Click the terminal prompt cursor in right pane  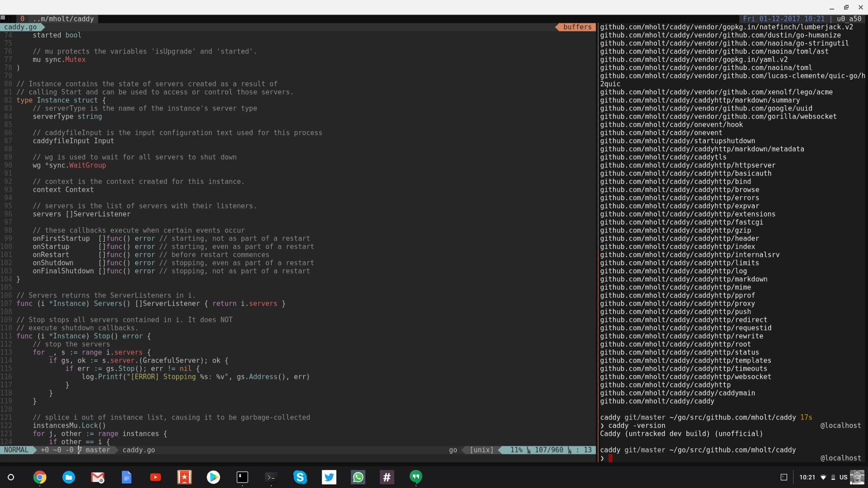tap(610, 458)
